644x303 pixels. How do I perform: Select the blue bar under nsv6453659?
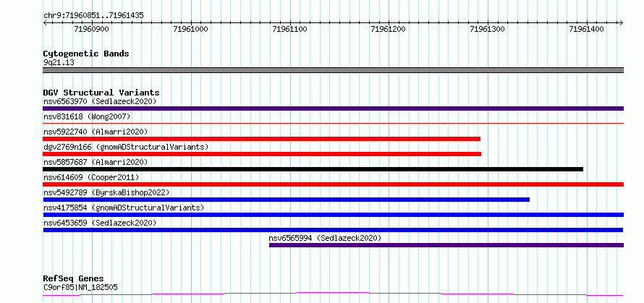[333, 230]
